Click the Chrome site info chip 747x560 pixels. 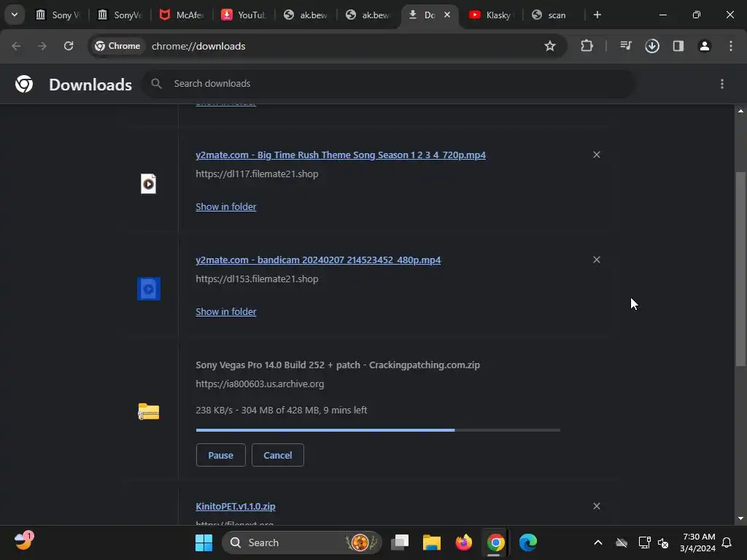click(117, 46)
